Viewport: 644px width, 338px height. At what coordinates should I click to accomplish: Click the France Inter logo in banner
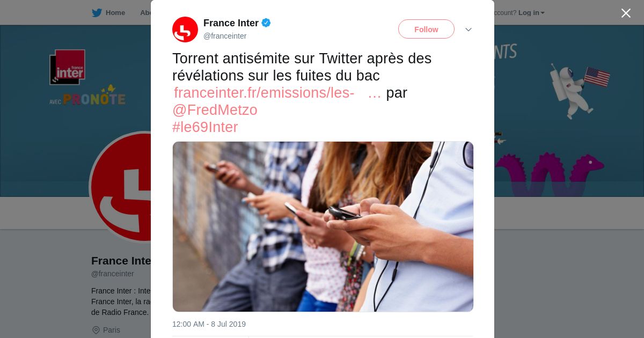(68, 67)
